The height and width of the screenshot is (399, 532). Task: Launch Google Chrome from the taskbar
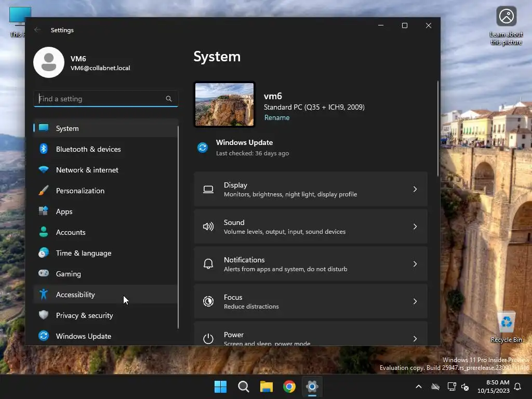tap(289, 387)
